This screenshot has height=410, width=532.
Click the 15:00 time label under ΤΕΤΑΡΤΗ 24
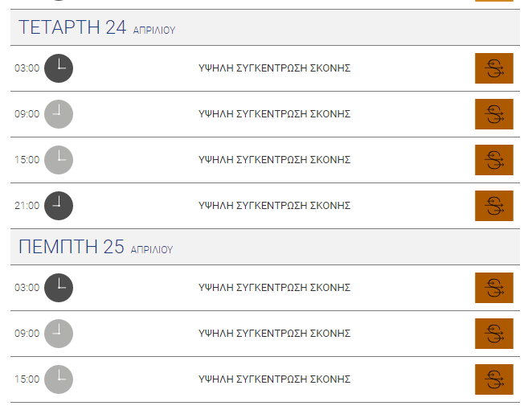tap(27, 160)
